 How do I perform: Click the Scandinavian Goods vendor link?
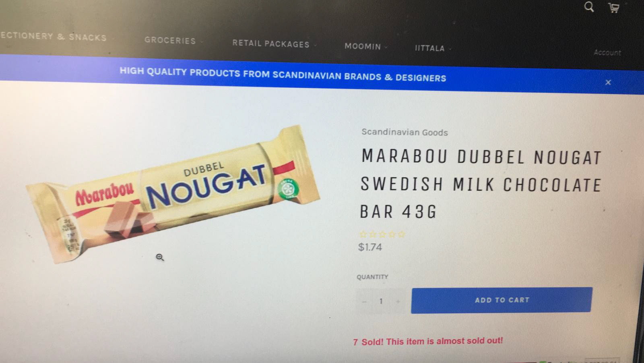[x=405, y=132]
